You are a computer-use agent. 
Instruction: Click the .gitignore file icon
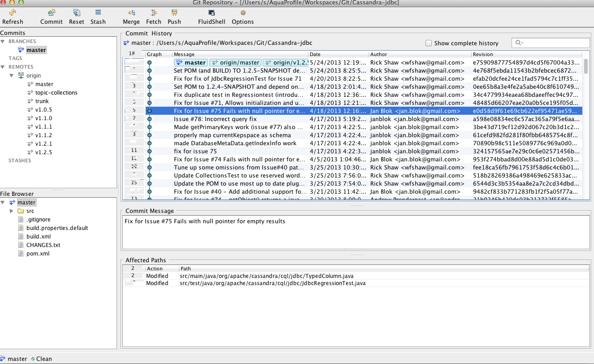tap(21, 220)
